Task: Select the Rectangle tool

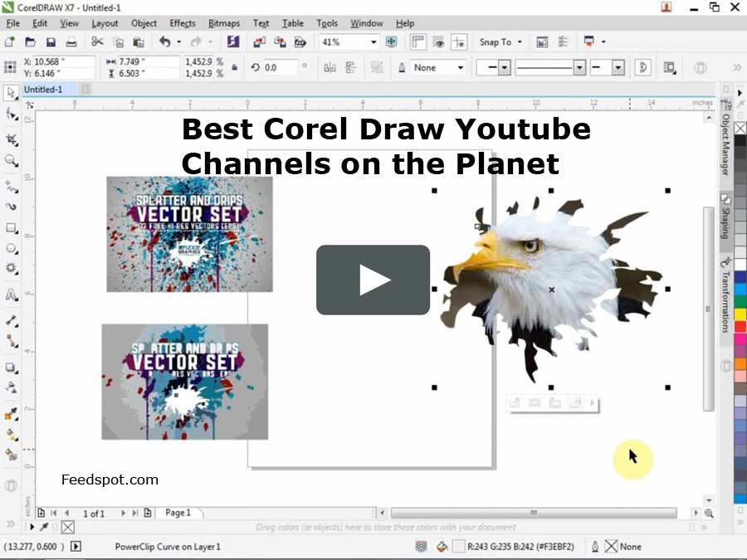Action: [x=11, y=228]
